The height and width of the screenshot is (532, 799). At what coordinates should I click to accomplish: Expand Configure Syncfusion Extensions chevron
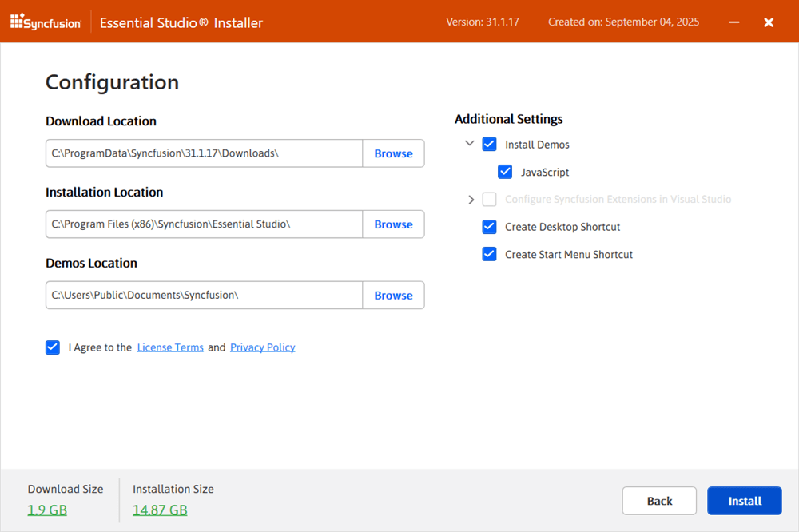471,200
